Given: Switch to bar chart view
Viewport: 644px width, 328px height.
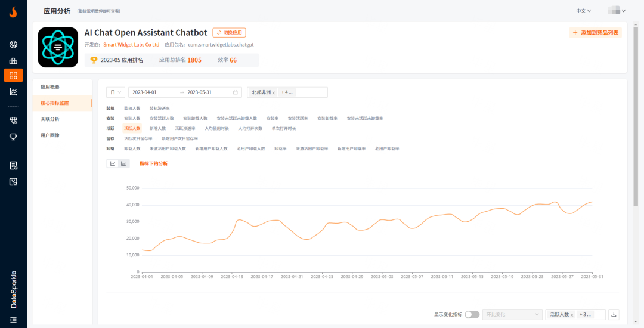Looking at the screenshot, I should click(x=123, y=163).
